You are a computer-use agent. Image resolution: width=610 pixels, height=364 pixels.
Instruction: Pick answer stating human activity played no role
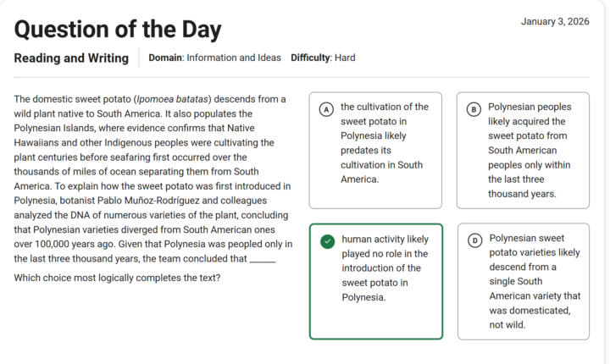point(376,267)
